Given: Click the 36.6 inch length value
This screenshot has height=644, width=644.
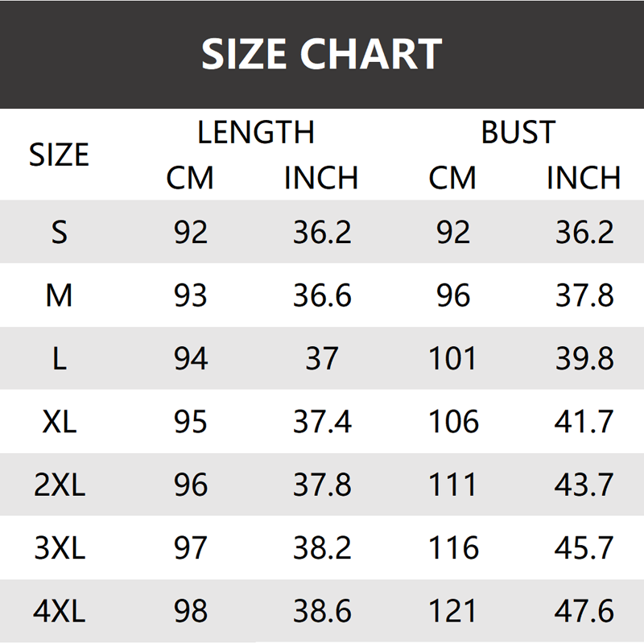Looking at the screenshot, I should click(x=321, y=295).
